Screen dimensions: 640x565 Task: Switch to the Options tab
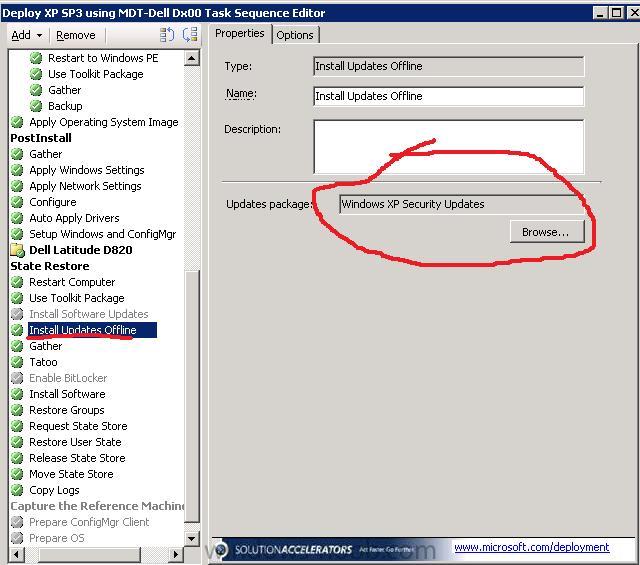point(295,35)
